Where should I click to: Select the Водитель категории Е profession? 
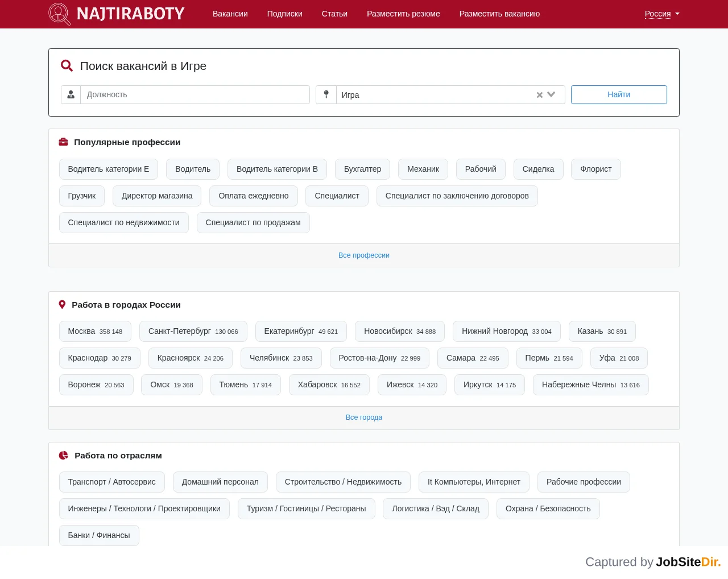(109, 169)
